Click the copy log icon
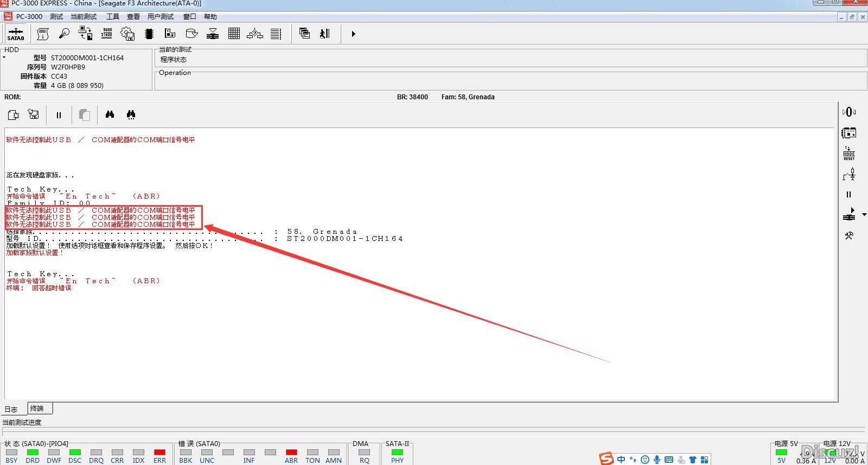This screenshot has width=868, height=465. point(84,114)
